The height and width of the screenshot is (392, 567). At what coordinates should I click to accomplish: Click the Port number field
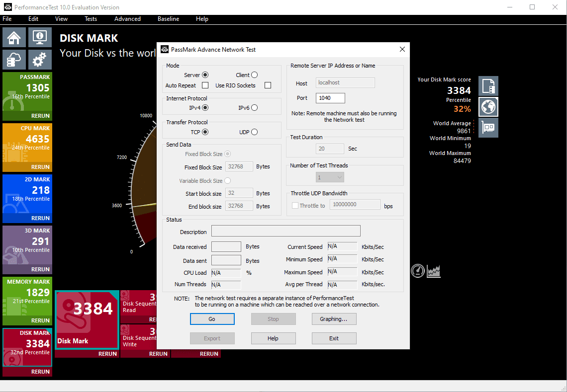pyautogui.click(x=330, y=98)
